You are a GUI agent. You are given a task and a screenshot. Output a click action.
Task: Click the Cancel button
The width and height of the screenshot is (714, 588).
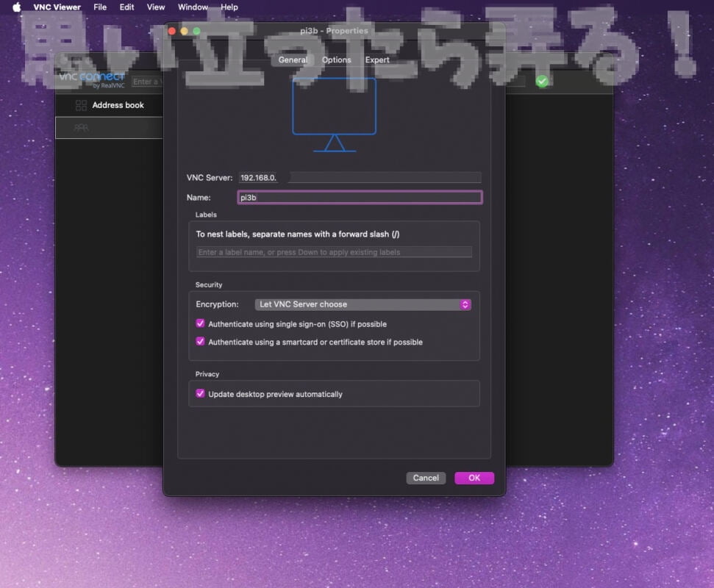tap(426, 478)
